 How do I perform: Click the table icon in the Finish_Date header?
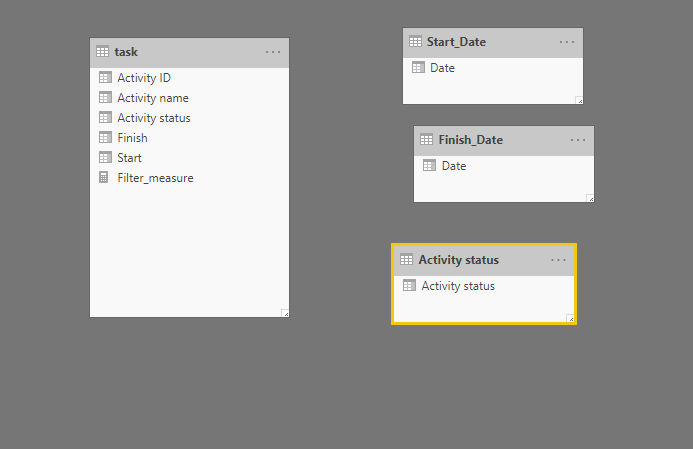pyautogui.click(x=426, y=140)
